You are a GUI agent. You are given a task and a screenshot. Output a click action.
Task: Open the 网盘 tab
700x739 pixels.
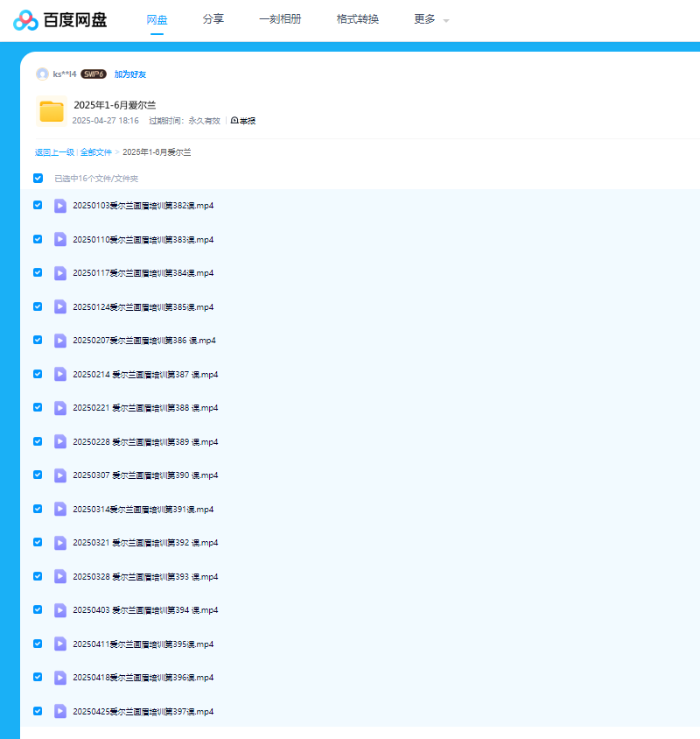[157, 19]
